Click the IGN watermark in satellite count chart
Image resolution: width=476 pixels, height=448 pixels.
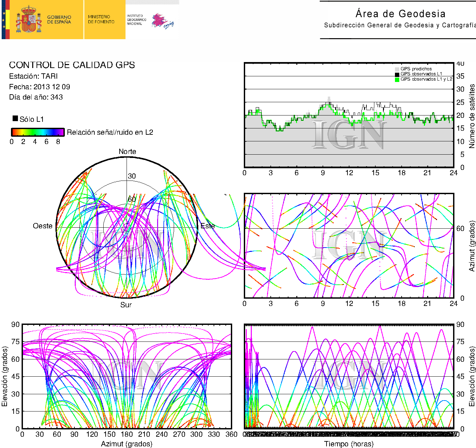(x=349, y=134)
